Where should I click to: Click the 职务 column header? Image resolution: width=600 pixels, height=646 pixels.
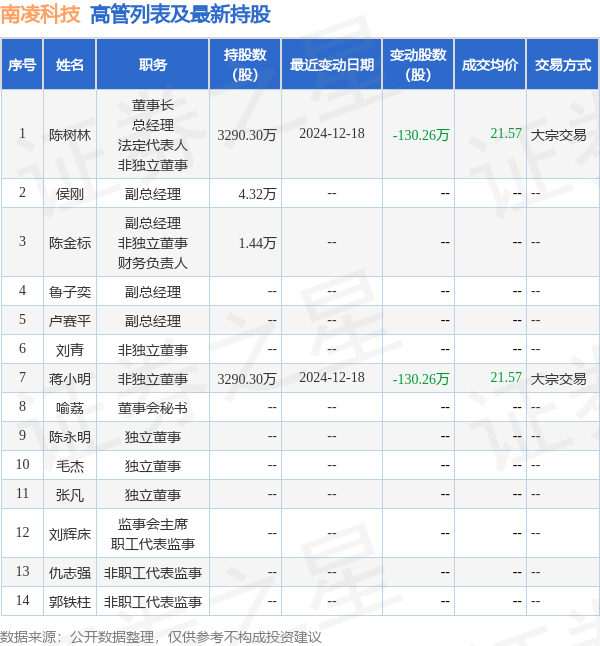152,65
